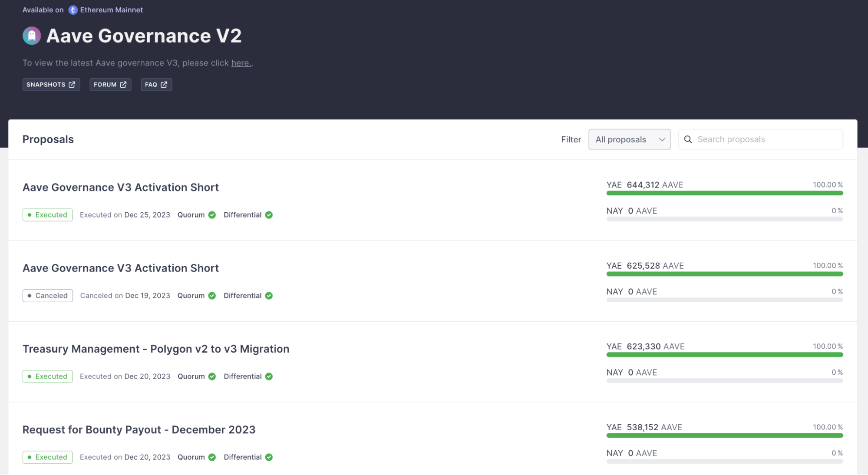Click the external-link icon on the FAQ button
Screen dimensions: 868x475
click(164, 85)
